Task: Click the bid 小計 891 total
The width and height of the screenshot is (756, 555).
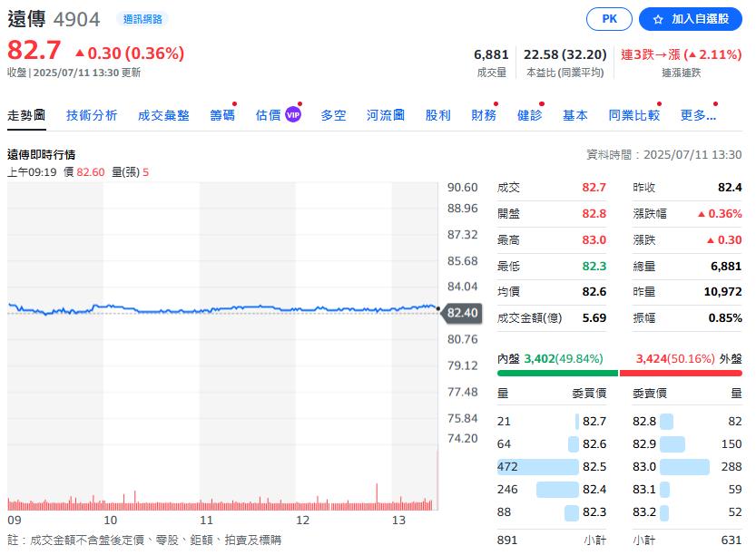Action: click(507, 540)
